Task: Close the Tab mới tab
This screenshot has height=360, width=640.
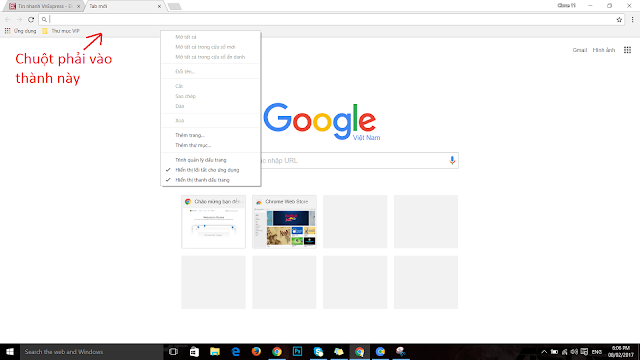Action: (x=159, y=7)
